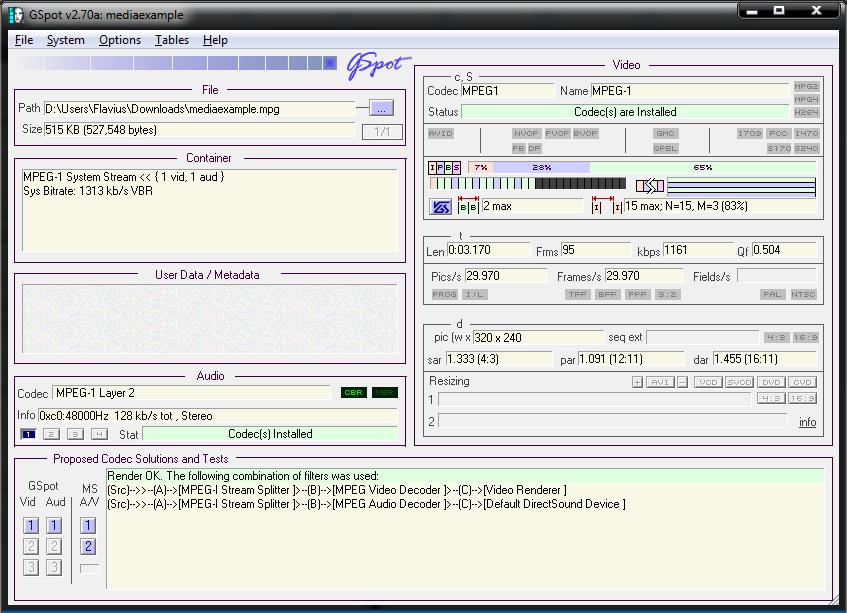
Task: Click the H264 indicator
Action: 806,112
